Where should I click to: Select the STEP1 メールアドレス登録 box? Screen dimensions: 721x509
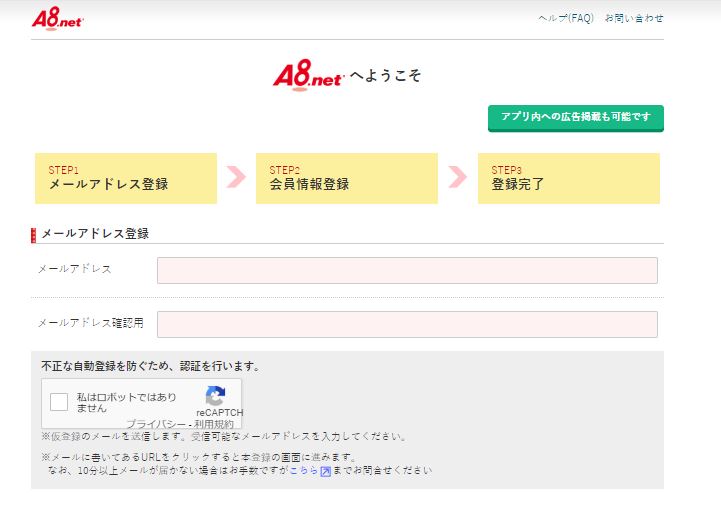click(x=126, y=178)
